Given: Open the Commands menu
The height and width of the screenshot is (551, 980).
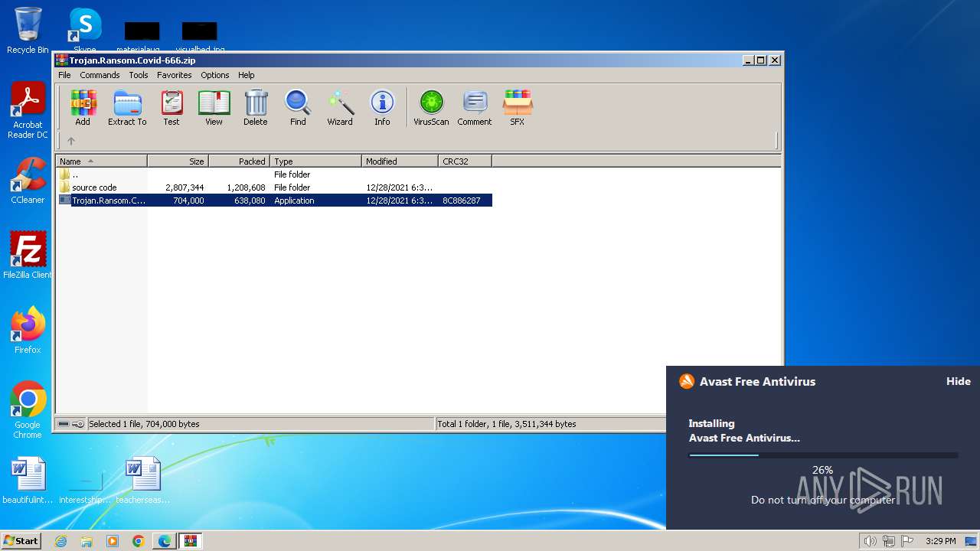Looking at the screenshot, I should [x=100, y=75].
